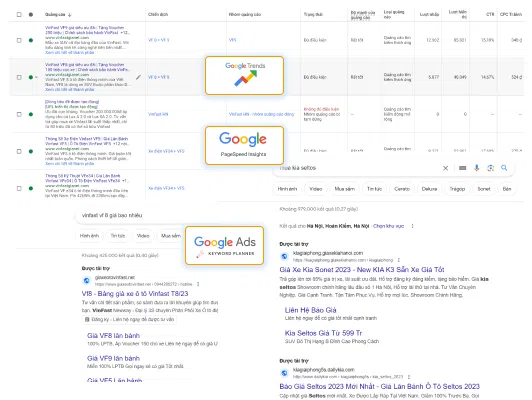
Task: Open the 'Giá VF8 lăn bánh' sitelink
Action: [x=113, y=336]
